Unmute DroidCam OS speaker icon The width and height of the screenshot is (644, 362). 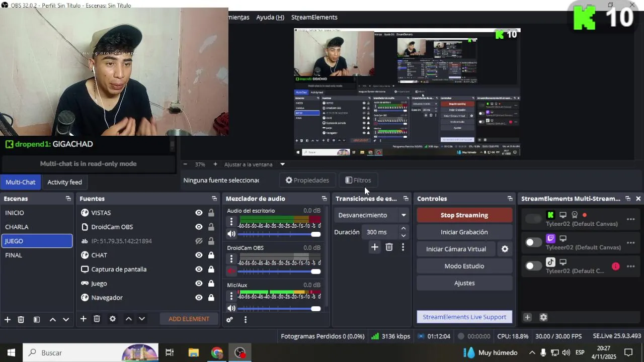pyautogui.click(x=231, y=271)
